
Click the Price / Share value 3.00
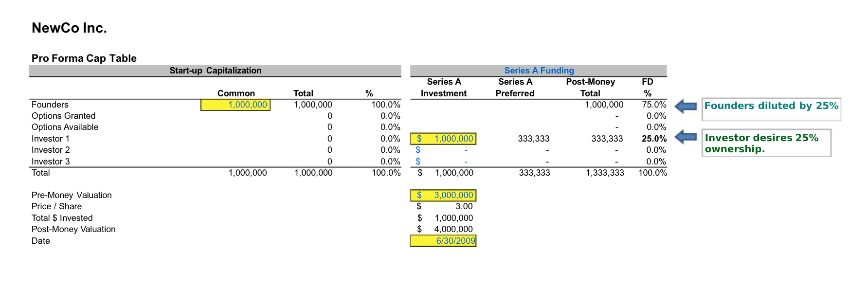click(x=464, y=206)
